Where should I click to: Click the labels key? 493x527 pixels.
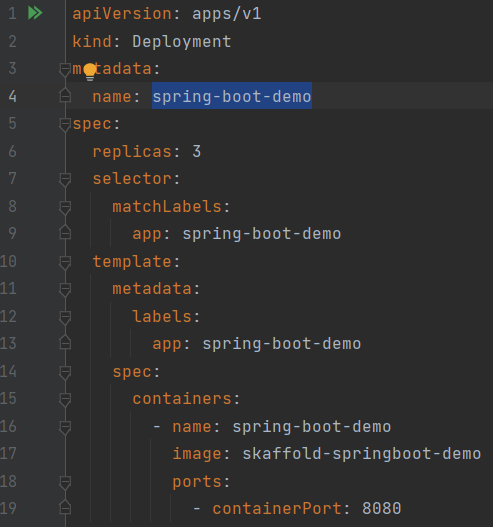pyautogui.click(x=162, y=316)
